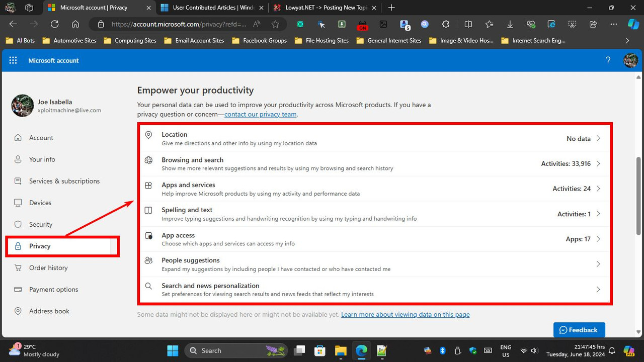Open the Microsoft app launcher grid
The height and width of the screenshot is (362, 644).
pyautogui.click(x=13, y=60)
